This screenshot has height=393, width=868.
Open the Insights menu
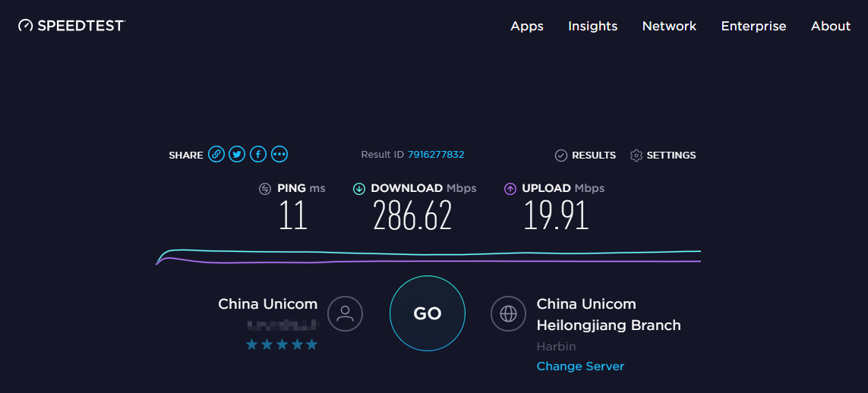pyautogui.click(x=593, y=26)
